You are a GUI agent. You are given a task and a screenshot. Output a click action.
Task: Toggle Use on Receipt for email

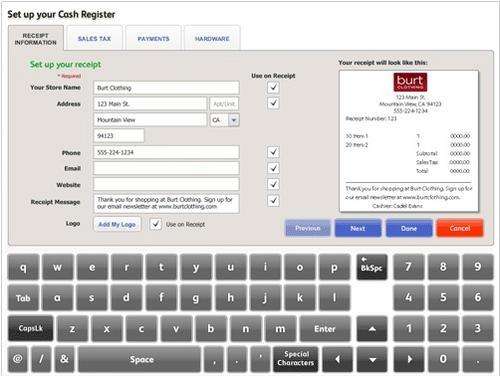(273, 168)
